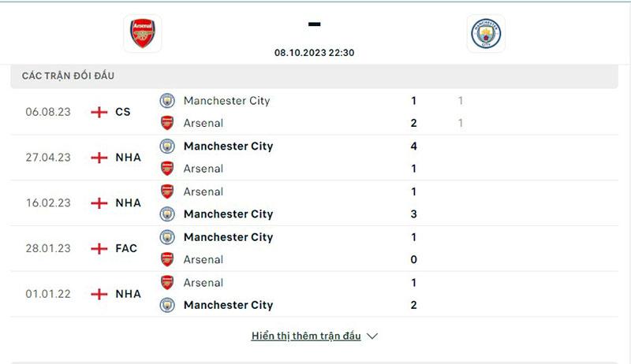Click England flag icon for 28.01.23 FAC match
This screenshot has width=631, height=364.
(99, 248)
